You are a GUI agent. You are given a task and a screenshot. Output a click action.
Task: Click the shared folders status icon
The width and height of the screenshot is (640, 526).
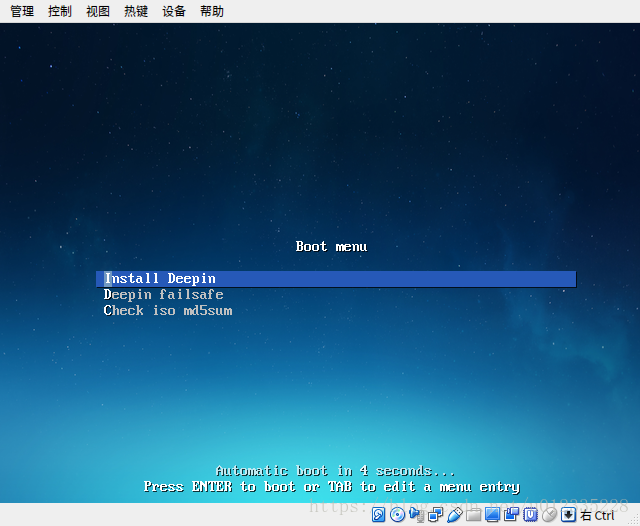coord(473,515)
